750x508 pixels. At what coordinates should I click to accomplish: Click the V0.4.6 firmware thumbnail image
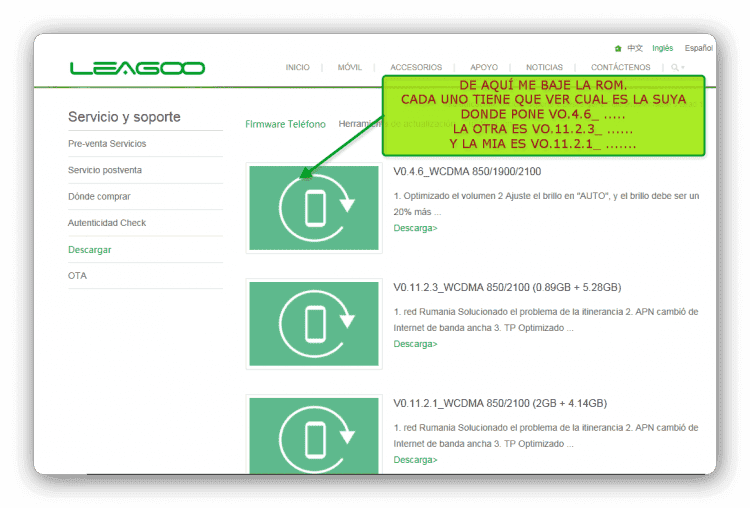(x=314, y=208)
